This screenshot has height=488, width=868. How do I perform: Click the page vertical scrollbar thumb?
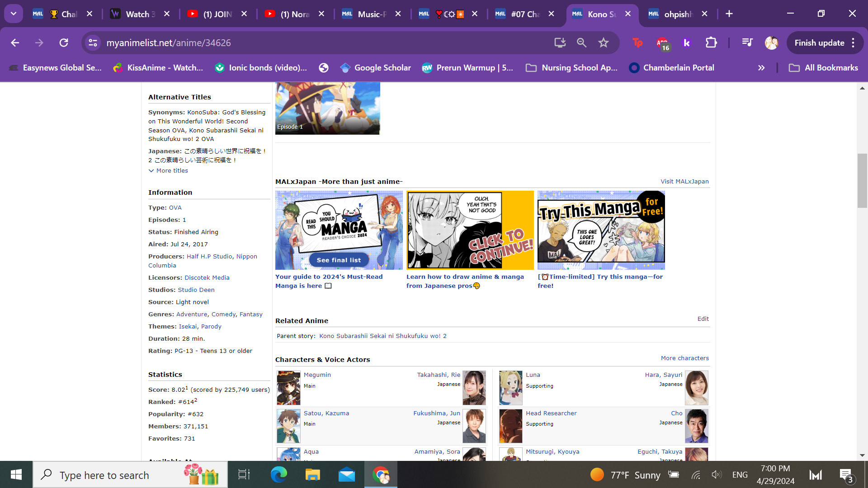(862, 181)
